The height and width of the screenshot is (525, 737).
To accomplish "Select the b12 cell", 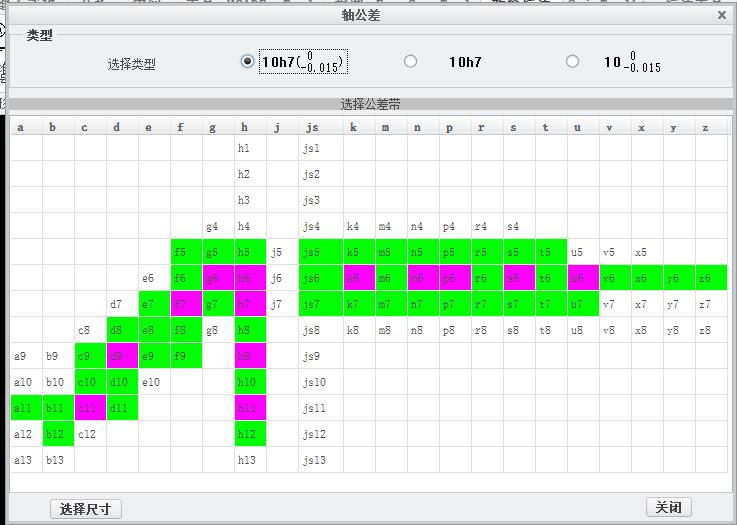I will [58, 434].
